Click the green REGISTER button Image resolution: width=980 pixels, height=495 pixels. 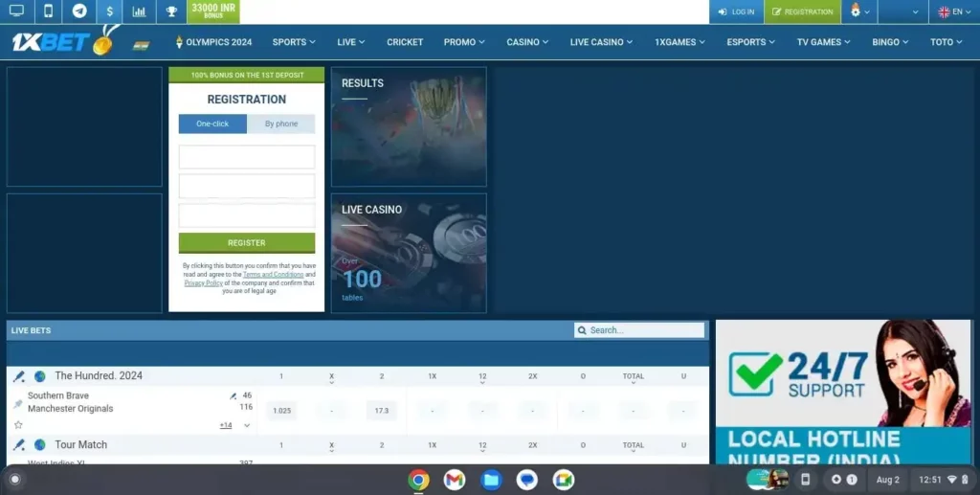coord(247,242)
